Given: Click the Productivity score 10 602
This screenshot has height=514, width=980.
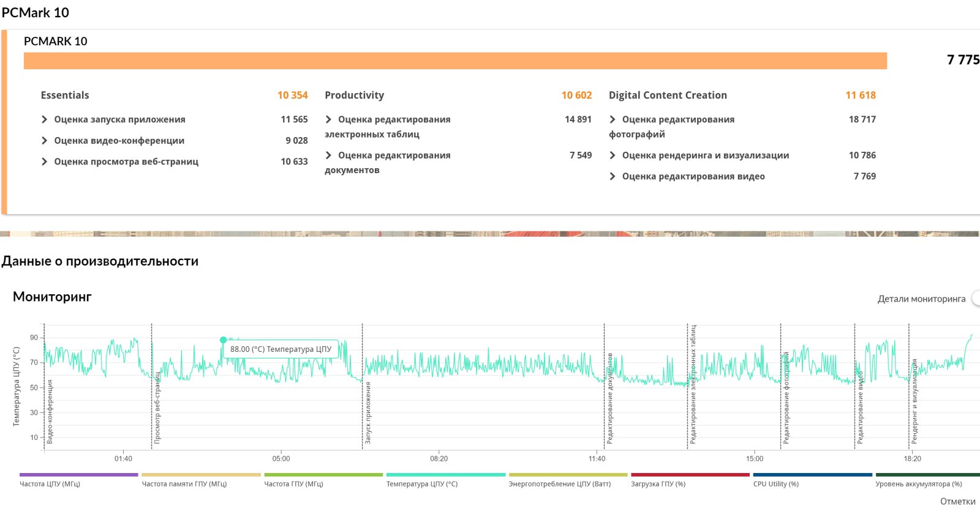Looking at the screenshot, I should click(x=577, y=95).
